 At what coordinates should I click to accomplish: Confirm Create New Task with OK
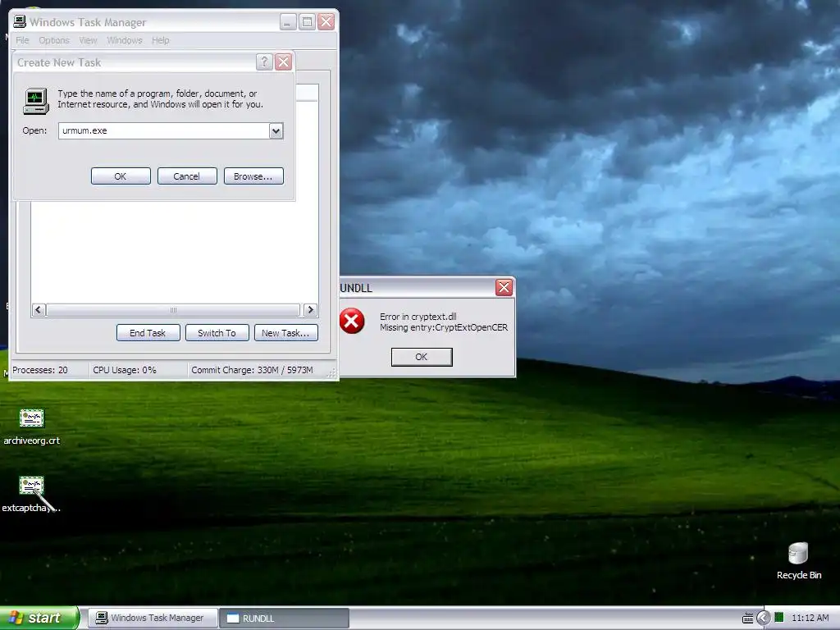pos(121,176)
